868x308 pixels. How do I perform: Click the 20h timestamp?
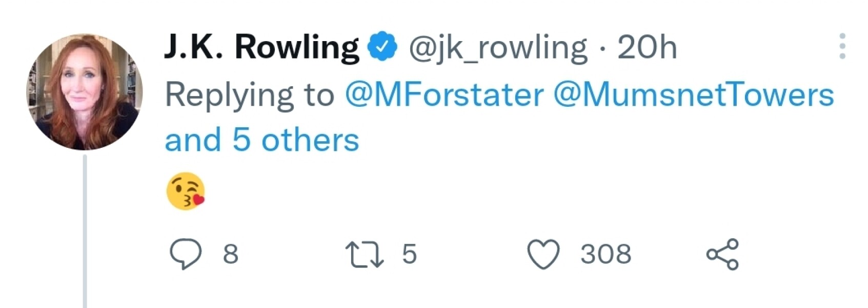point(647,48)
